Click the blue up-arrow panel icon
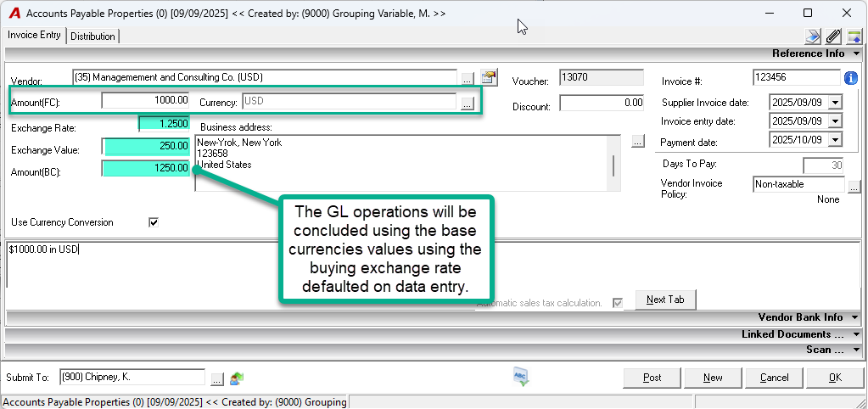 click(x=854, y=36)
